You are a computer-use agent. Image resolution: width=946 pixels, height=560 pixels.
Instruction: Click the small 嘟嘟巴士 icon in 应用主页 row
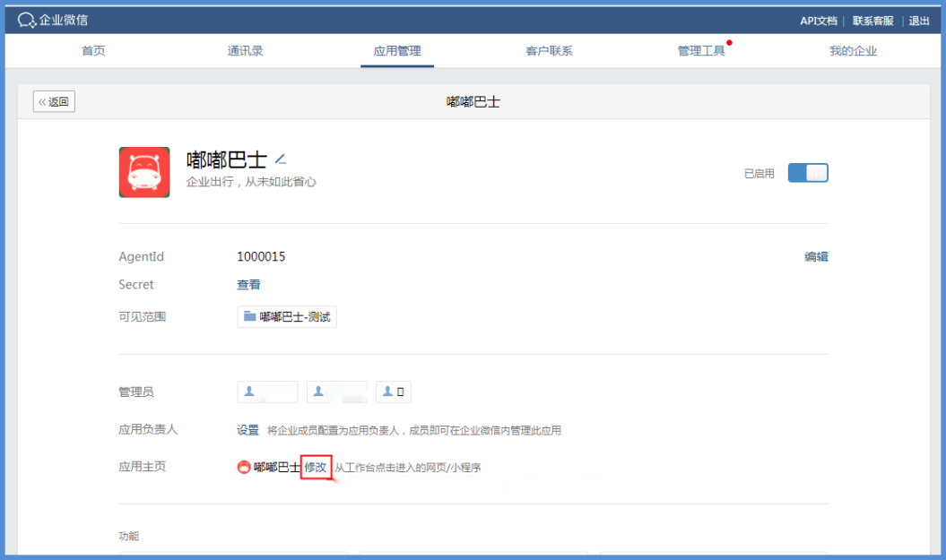pyautogui.click(x=244, y=467)
